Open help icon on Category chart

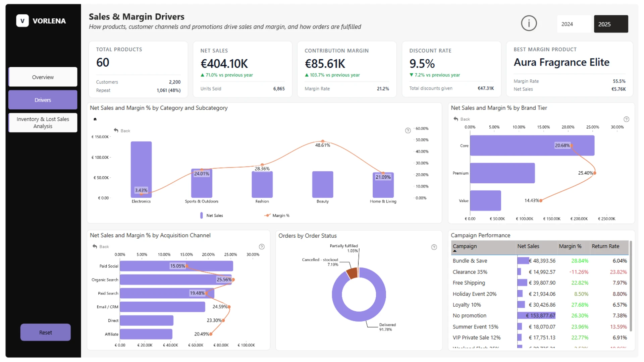tap(408, 130)
